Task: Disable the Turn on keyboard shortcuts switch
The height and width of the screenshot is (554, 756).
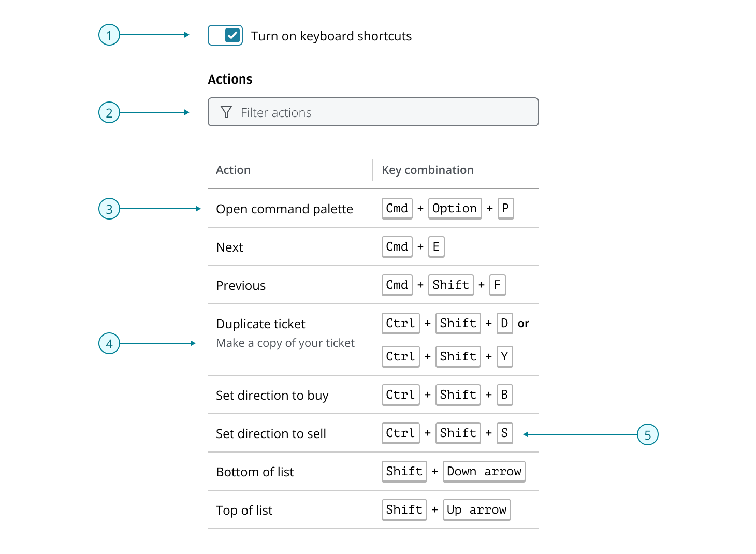Action: point(225,35)
